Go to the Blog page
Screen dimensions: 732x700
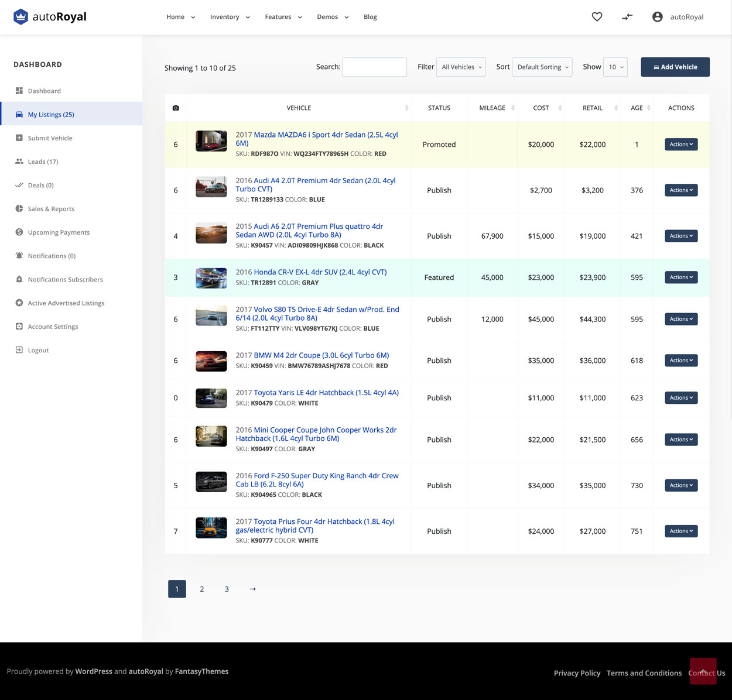point(370,17)
